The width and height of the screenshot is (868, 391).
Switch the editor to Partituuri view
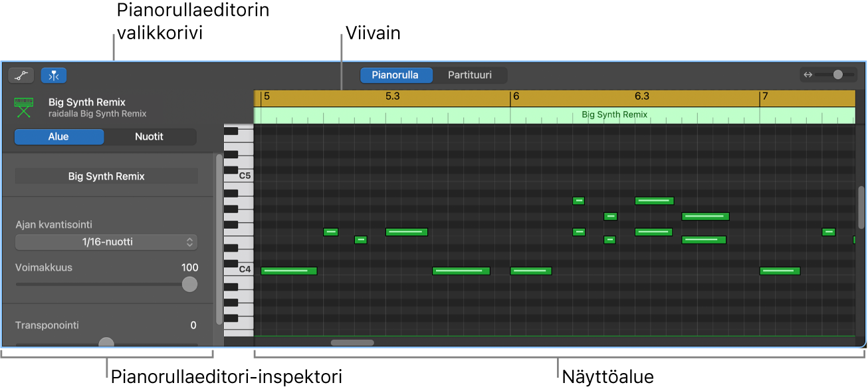click(470, 74)
